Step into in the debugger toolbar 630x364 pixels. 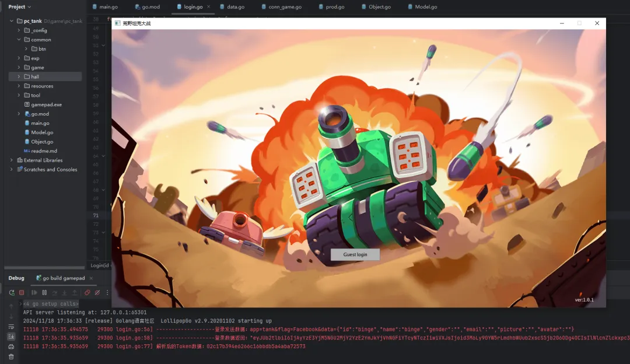pos(64,292)
